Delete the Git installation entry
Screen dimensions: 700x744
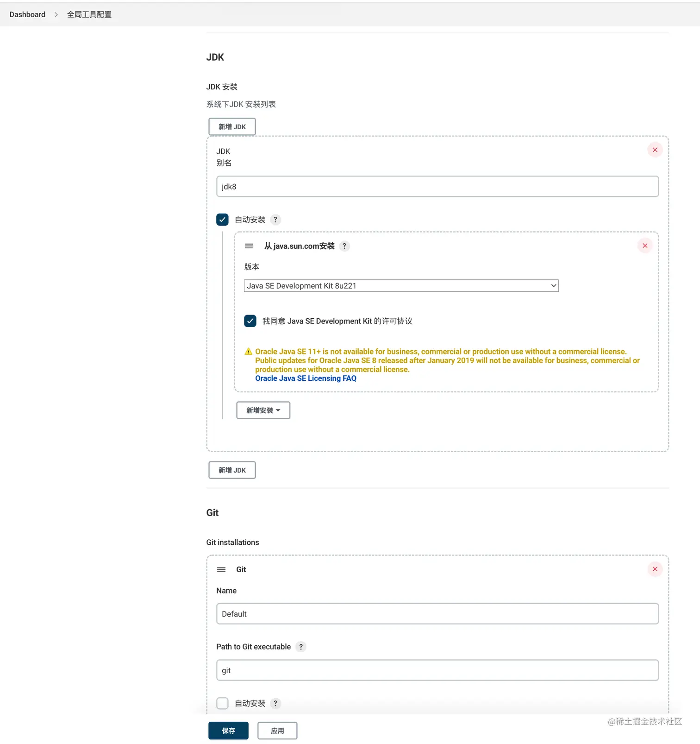coord(655,569)
